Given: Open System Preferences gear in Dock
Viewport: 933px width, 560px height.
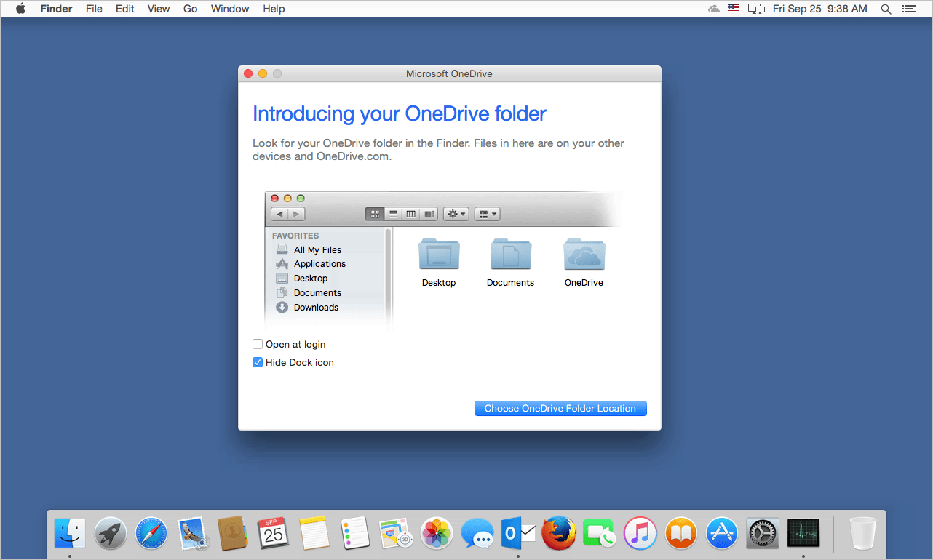Looking at the screenshot, I should pyautogui.click(x=763, y=534).
